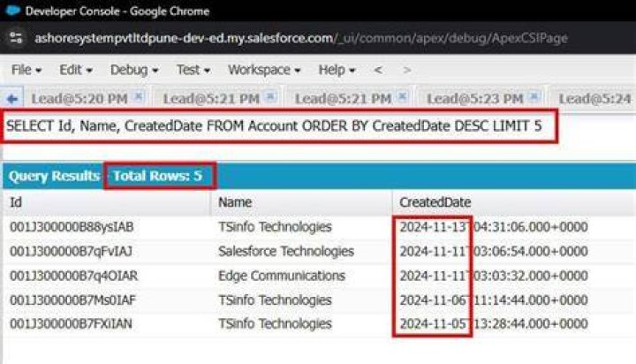636x364 pixels.
Task: Open the File menu
Action: (x=26, y=70)
